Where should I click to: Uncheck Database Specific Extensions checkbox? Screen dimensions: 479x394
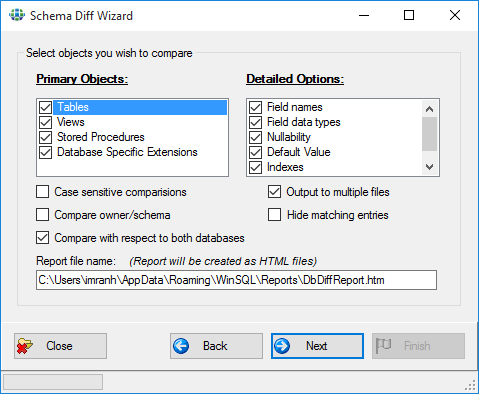[45, 152]
